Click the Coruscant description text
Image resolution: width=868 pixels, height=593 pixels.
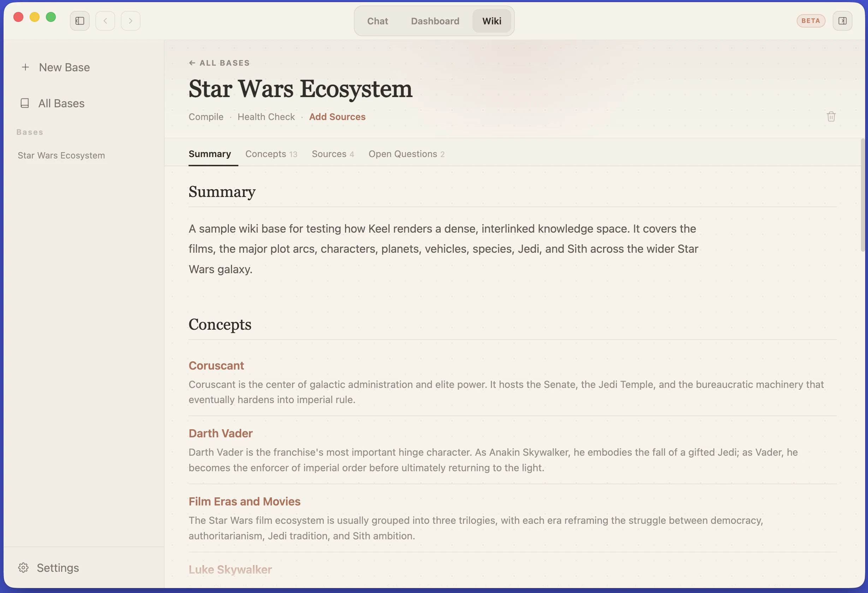click(x=506, y=392)
